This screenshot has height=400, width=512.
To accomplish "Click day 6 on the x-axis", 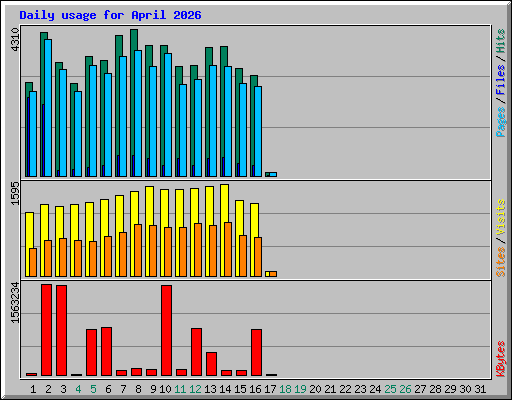I will click(108, 389).
